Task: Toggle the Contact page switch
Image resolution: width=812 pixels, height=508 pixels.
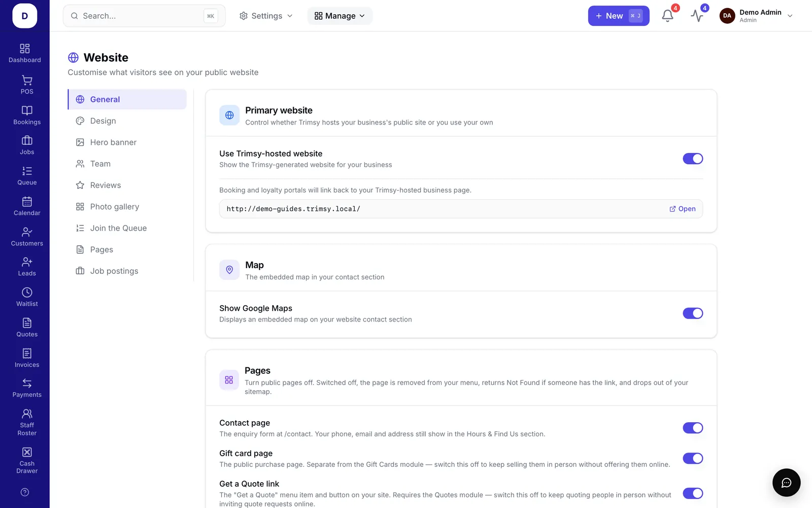Action: click(x=693, y=428)
